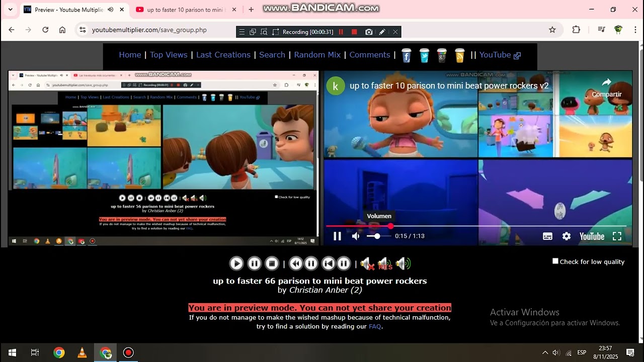Enter fullscreen in the YouTube player

pyautogui.click(x=617, y=236)
